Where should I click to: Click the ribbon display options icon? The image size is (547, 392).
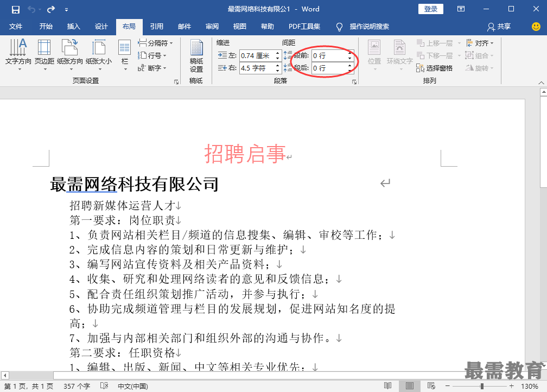[461, 9]
